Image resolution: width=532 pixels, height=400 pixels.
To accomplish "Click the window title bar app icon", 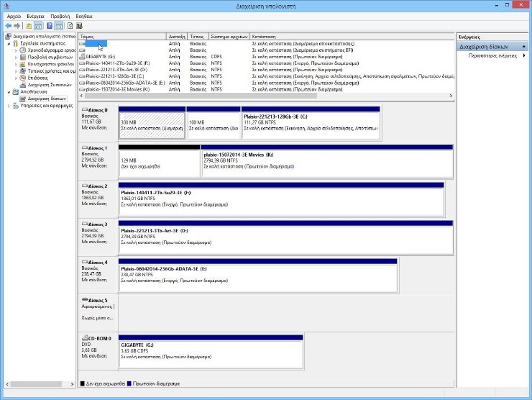I will click(6, 6).
